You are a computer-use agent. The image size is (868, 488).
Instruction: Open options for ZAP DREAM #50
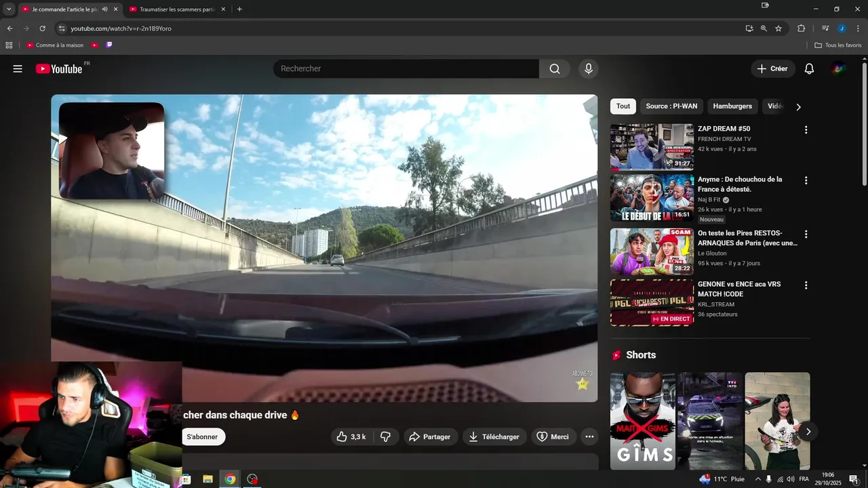tap(806, 129)
